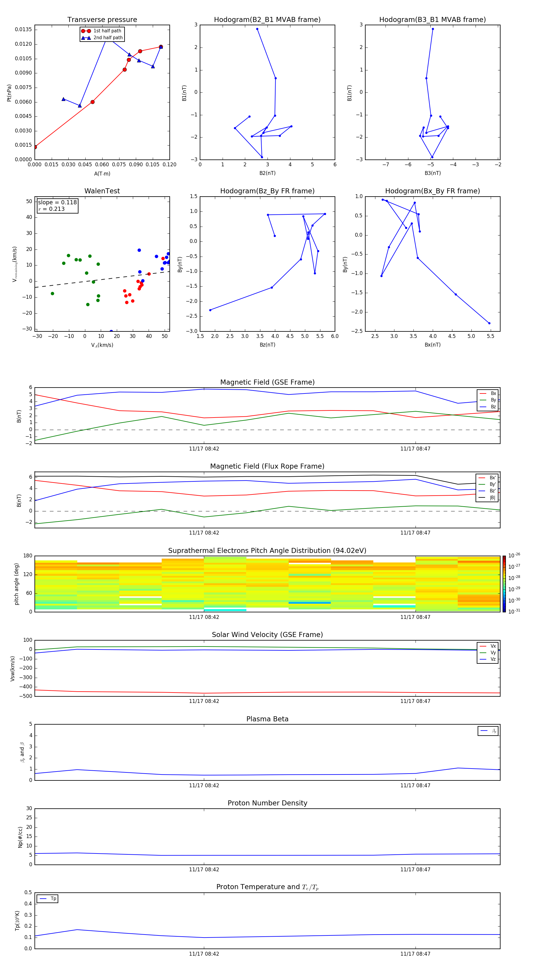
Task: Click the '0.0135' tick on the pressure axis
Action: tap(23, 30)
